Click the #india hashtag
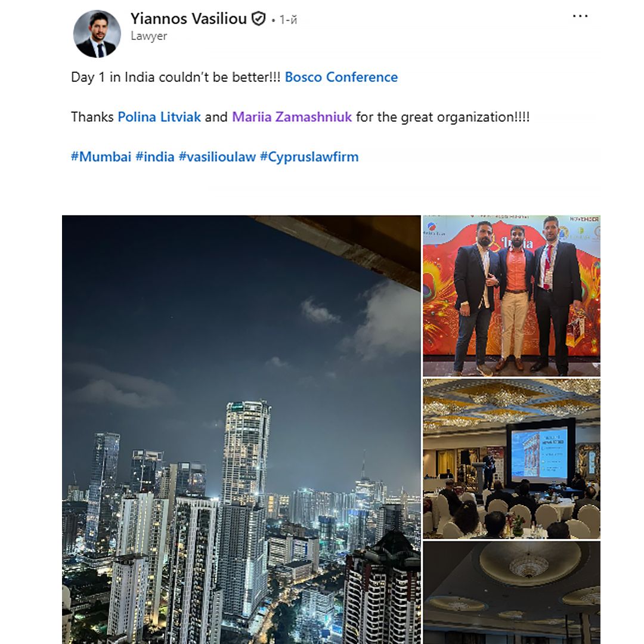 coord(155,157)
